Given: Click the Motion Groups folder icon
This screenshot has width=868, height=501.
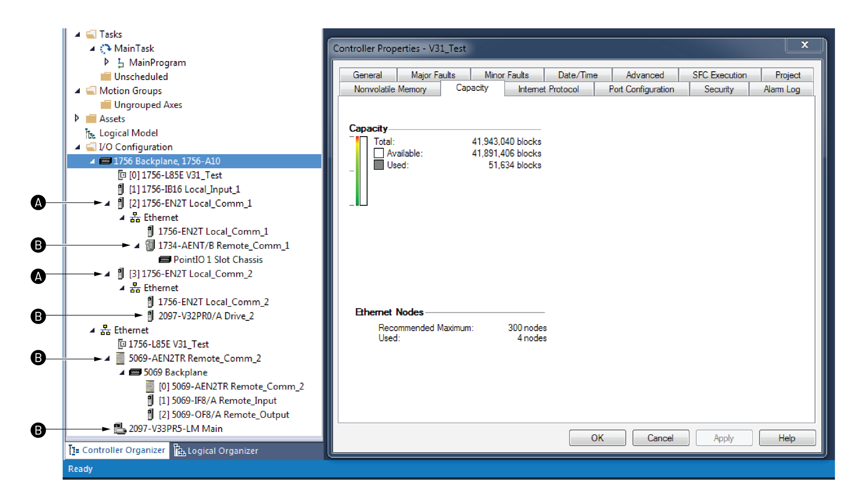Looking at the screenshot, I should tap(91, 90).
